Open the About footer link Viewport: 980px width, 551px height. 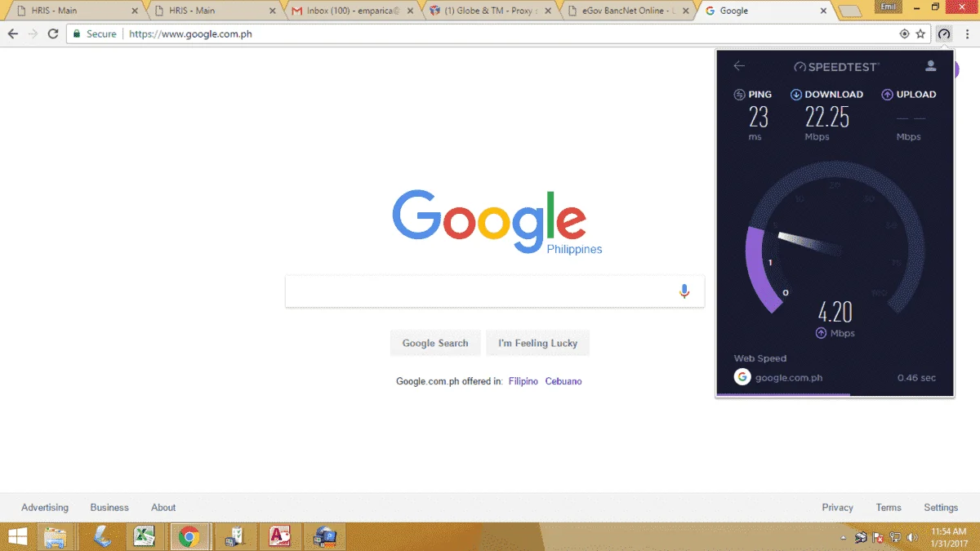pyautogui.click(x=163, y=507)
